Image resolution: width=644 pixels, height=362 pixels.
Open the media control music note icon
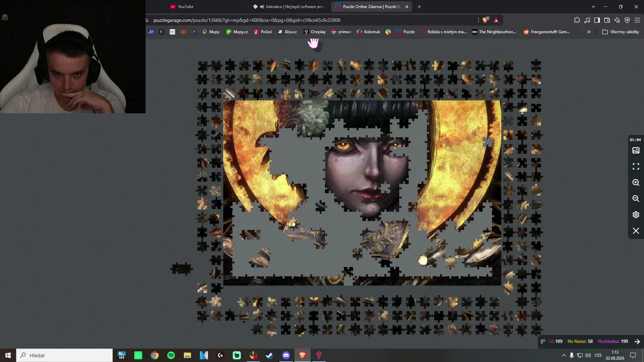pos(587,20)
